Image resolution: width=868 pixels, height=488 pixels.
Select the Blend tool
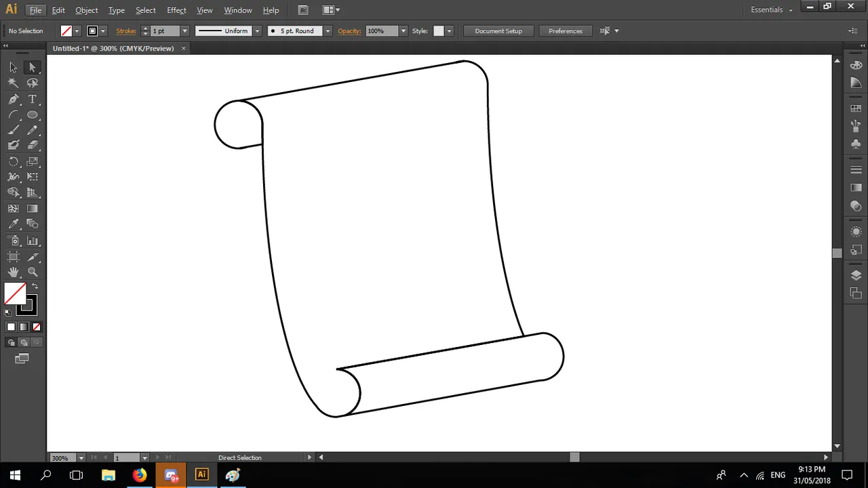pos(32,224)
